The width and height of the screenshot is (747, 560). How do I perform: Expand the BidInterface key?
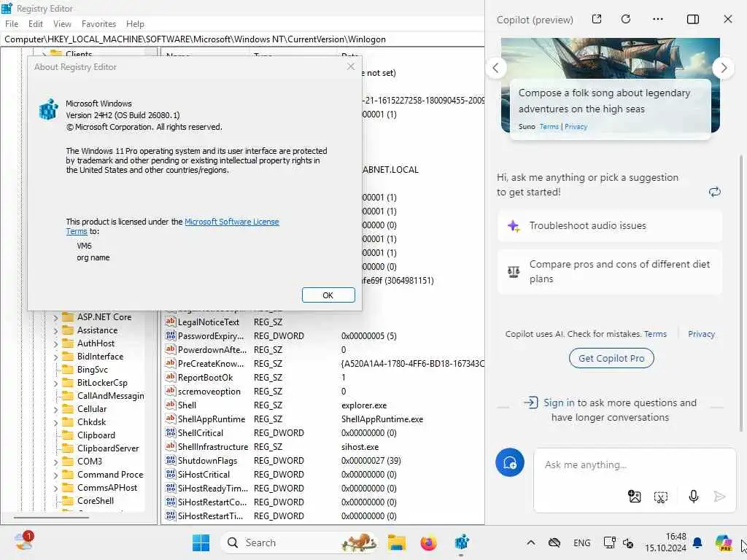click(x=55, y=357)
